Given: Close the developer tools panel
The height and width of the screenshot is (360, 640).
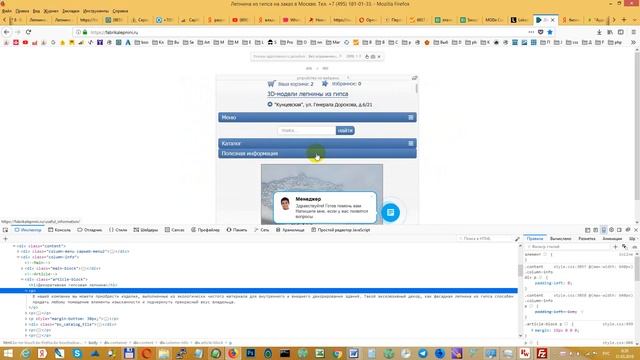Looking at the screenshot, I should pyautogui.click(x=636, y=230).
